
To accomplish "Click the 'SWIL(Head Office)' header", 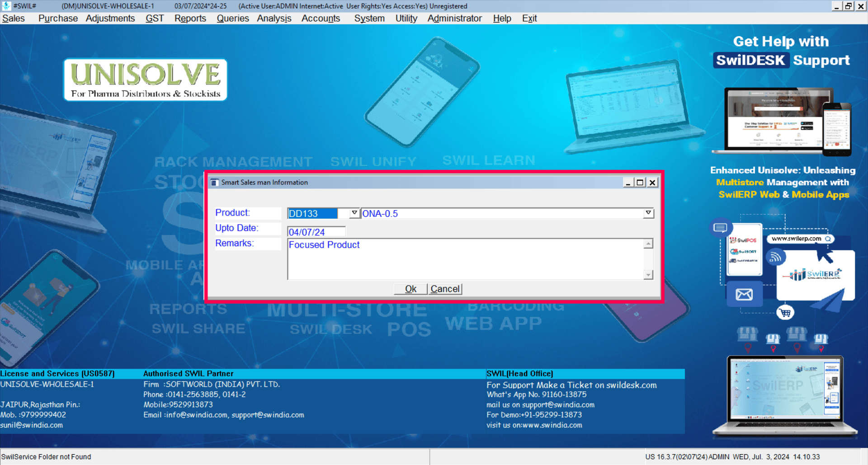I will point(520,374).
